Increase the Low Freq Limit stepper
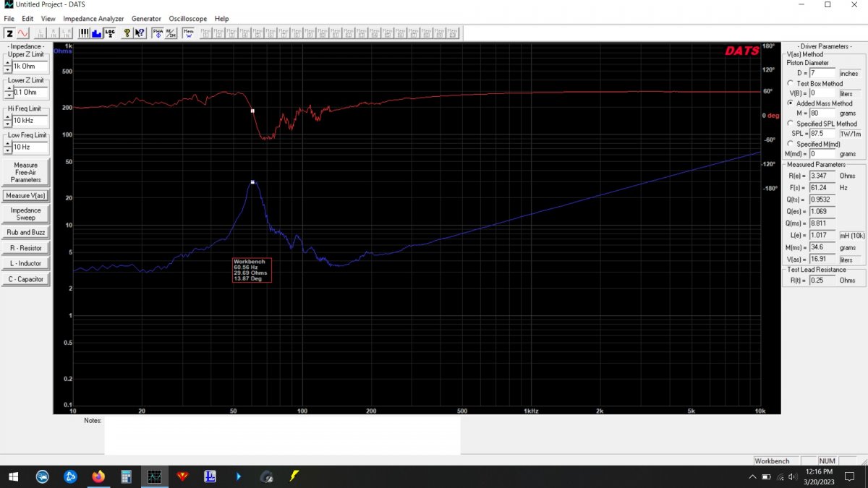Viewport: 868px width, 488px height. coord(8,144)
